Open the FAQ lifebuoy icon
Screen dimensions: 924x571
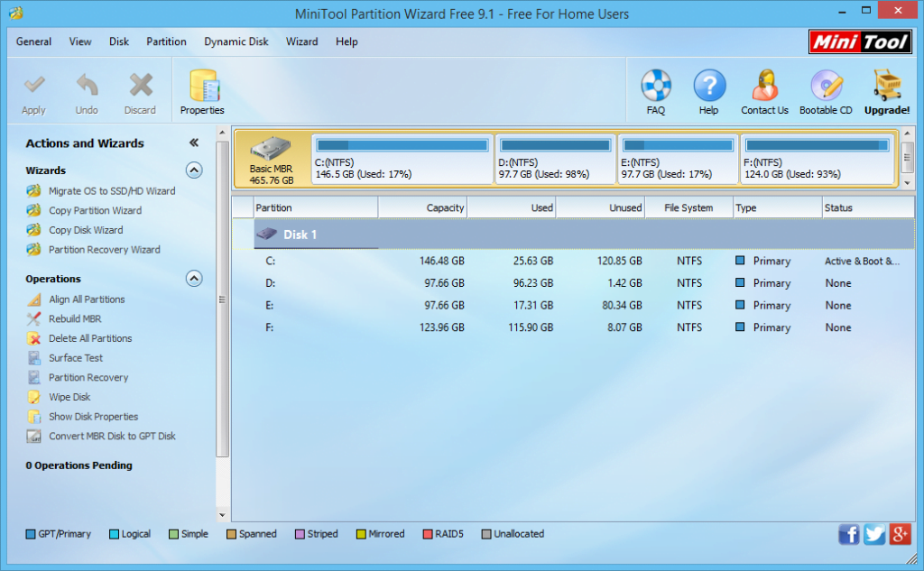pyautogui.click(x=656, y=86)
